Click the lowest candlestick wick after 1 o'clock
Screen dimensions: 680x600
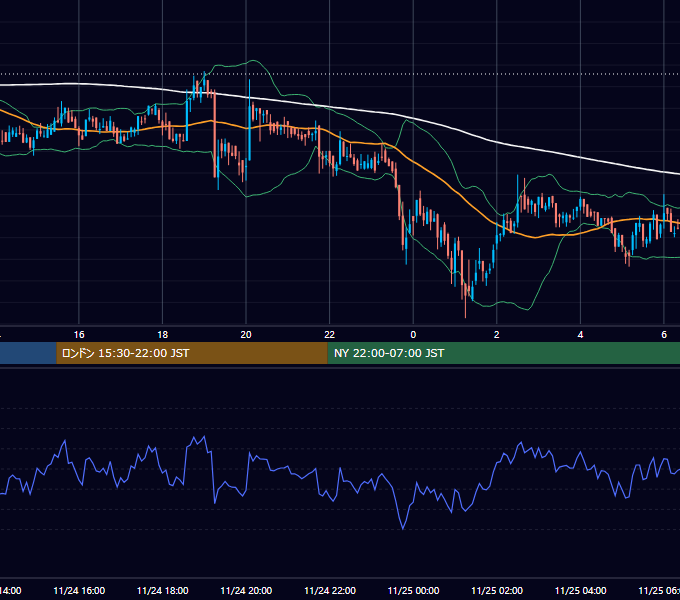click(465, 310)
